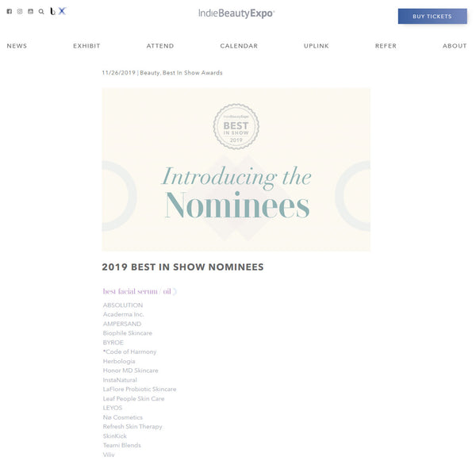Image resolution: width=476 pixels, height=476 pixels.
Task: Open the Refer menu item
Action: 386,46
